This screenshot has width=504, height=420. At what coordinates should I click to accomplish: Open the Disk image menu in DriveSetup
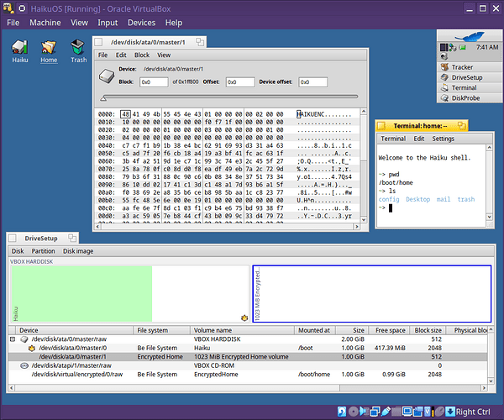78,251
